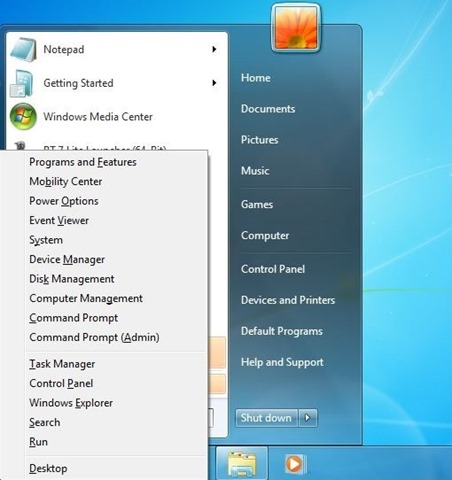
Task: Choose Command Prompt (Admin) entry
Action: point(94,337)
